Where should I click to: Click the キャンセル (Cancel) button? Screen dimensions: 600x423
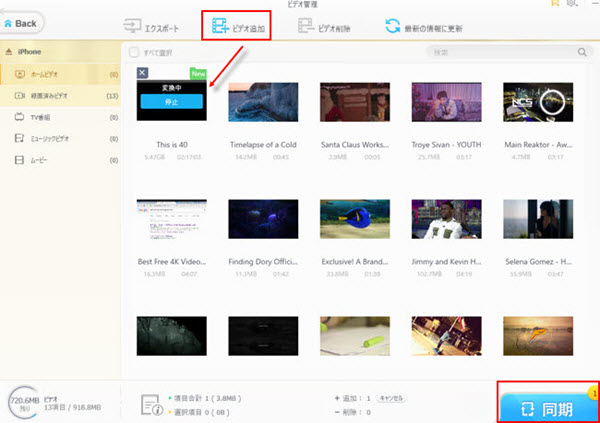(391, 399)
